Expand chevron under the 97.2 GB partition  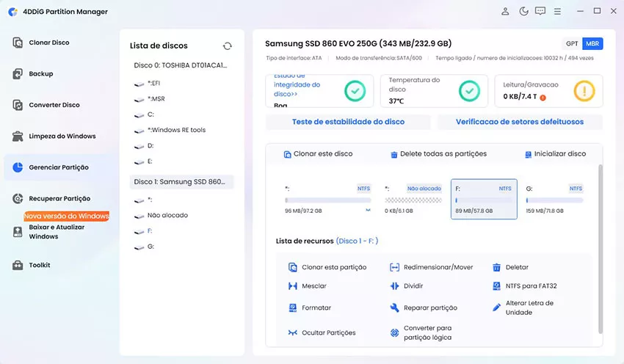[x=368, y=210]
